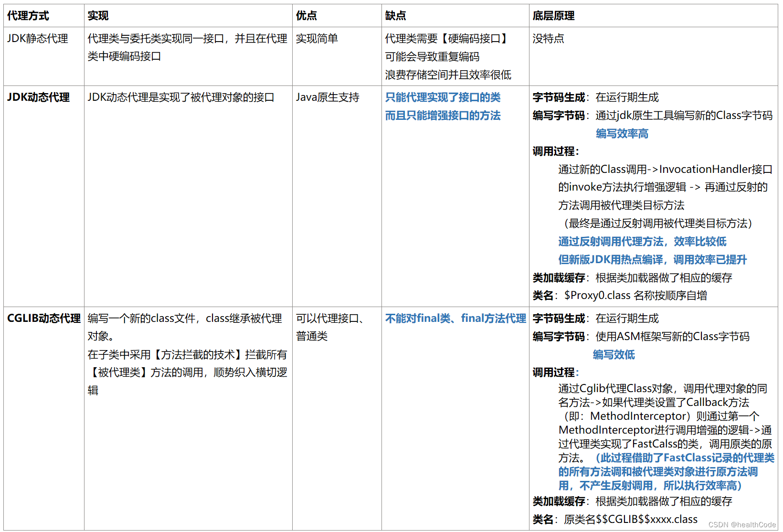This screenshot has width=783, height=532.
Task: Select the 'CGLIB动态代理' row label
Action: pyautogui.click(x=43, y=319)
